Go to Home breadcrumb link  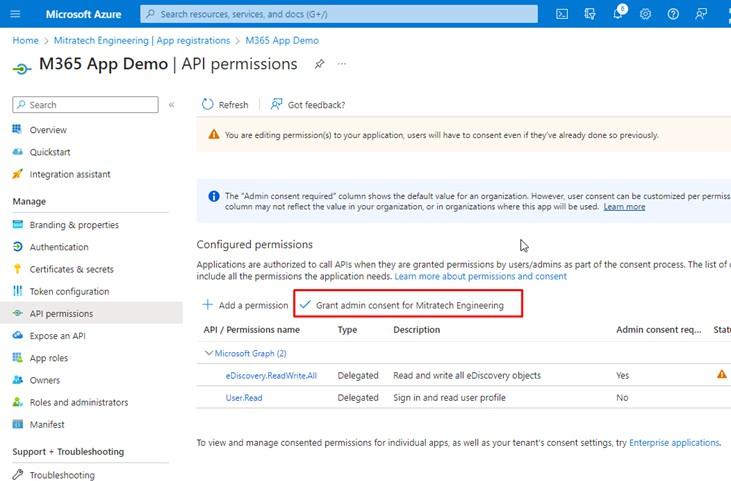point(25,41)
